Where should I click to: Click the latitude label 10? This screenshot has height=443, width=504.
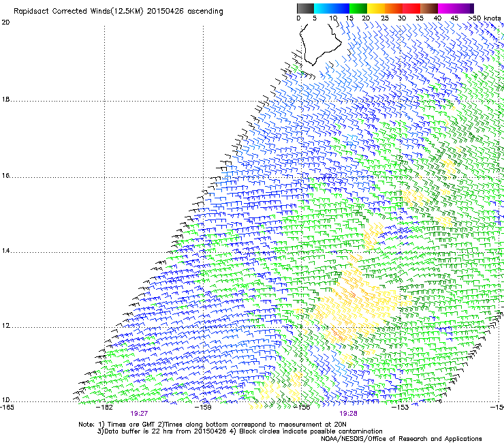point(5,400)
